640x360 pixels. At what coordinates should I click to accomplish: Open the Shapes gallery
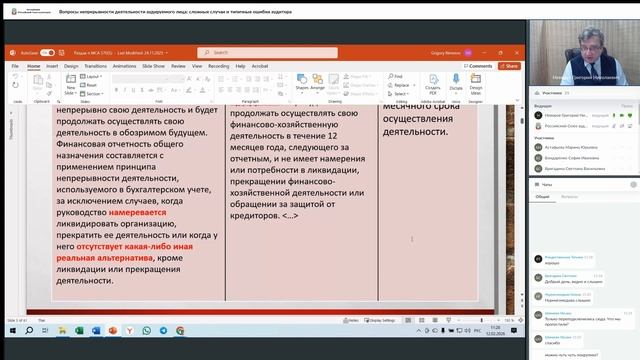pyautogui.click(x=302, y=83)
